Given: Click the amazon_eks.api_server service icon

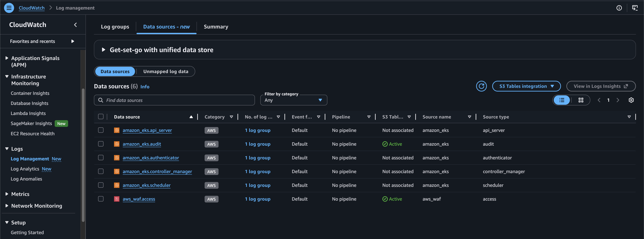Looking at the screenshot, I should 117,130.
